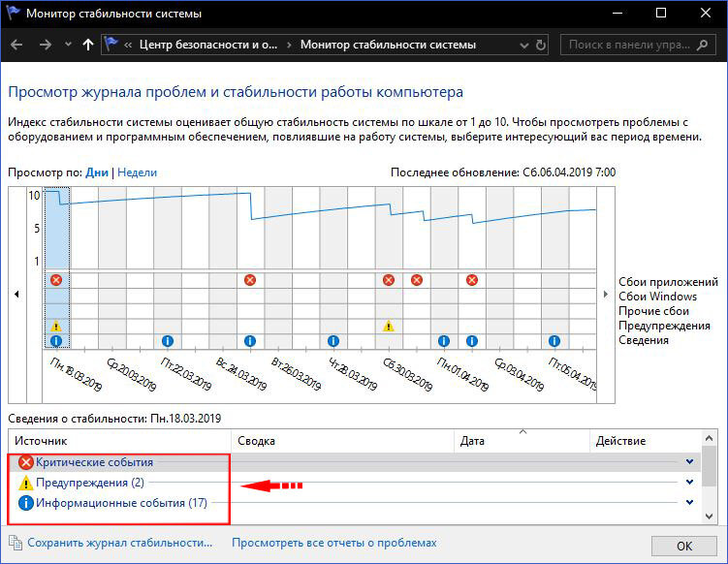Screen dimensions: 728x564
Task: Expand the Предупреждения (2) group chevron
Action: (690, 483)
